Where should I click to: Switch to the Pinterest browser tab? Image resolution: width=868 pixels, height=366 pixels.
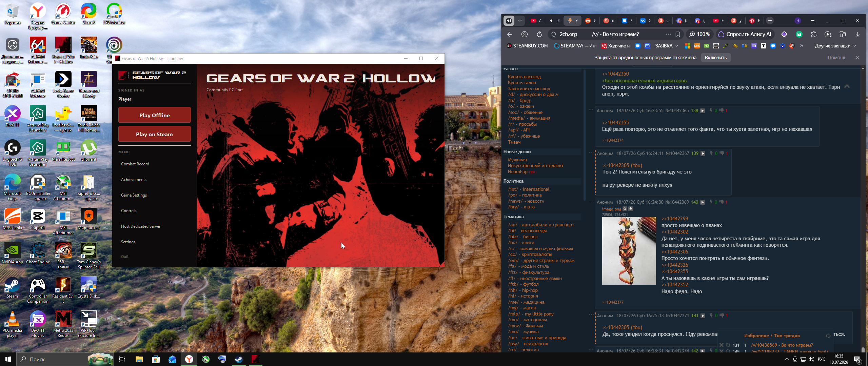point(754,21)
